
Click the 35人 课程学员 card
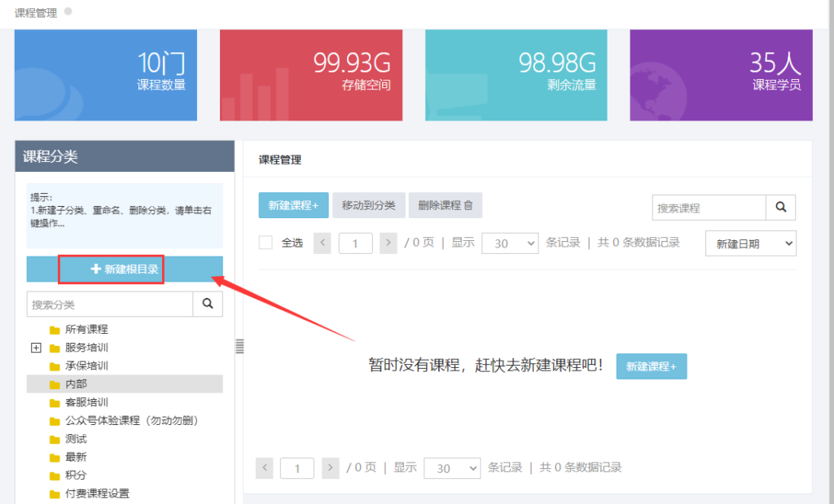click(x=722, y=75)
